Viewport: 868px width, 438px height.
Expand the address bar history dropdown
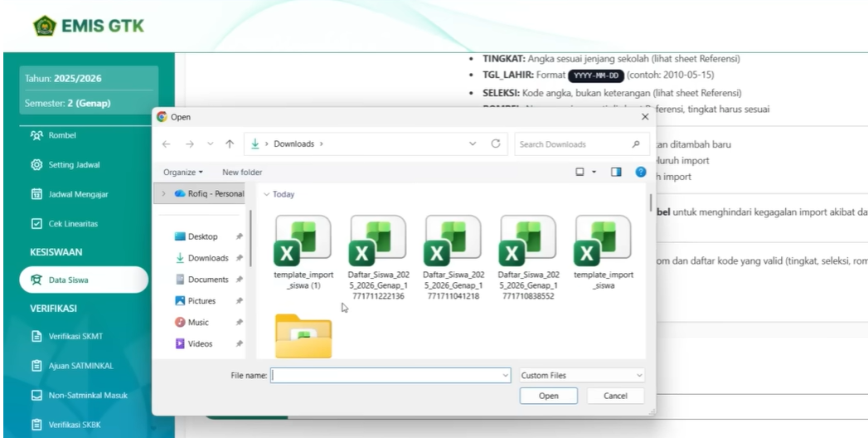click(473, 144)
